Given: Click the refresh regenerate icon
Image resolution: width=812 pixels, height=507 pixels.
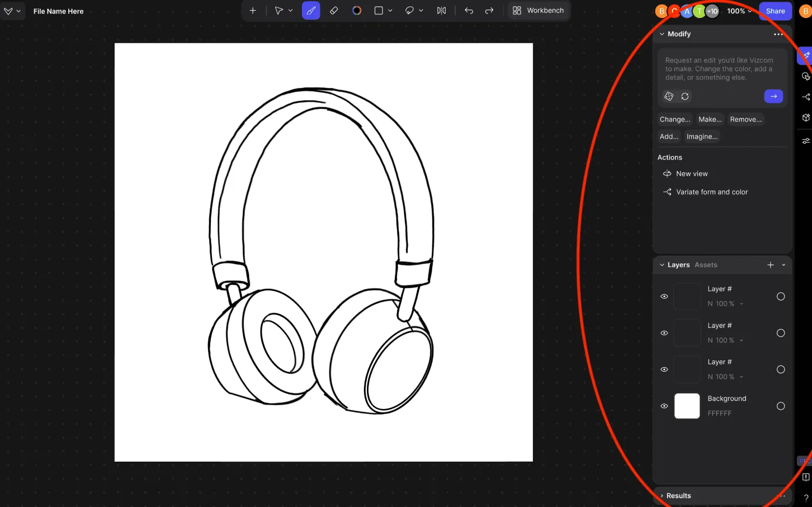Looking at the screenshot, I should (685, 96).
